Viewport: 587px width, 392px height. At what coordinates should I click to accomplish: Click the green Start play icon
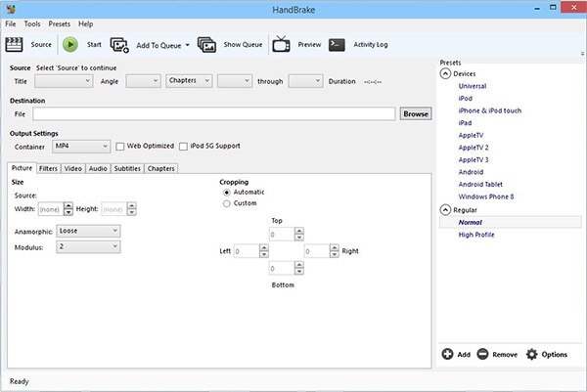click(70, 45)
